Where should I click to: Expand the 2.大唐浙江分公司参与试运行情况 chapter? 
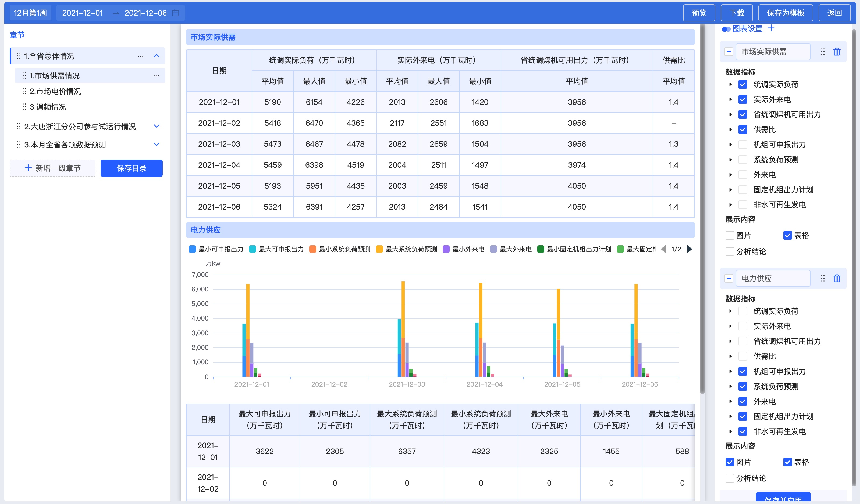(157, 126)
